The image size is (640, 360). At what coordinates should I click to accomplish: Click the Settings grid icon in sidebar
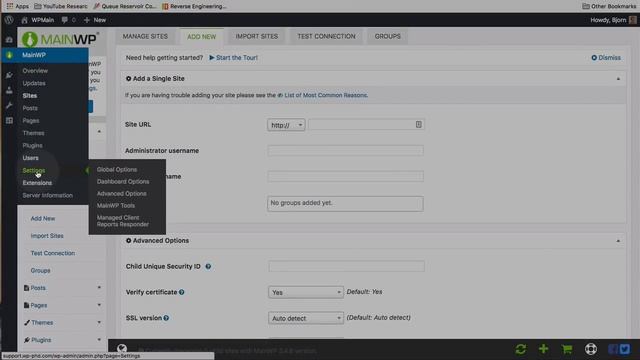point(9,120)
